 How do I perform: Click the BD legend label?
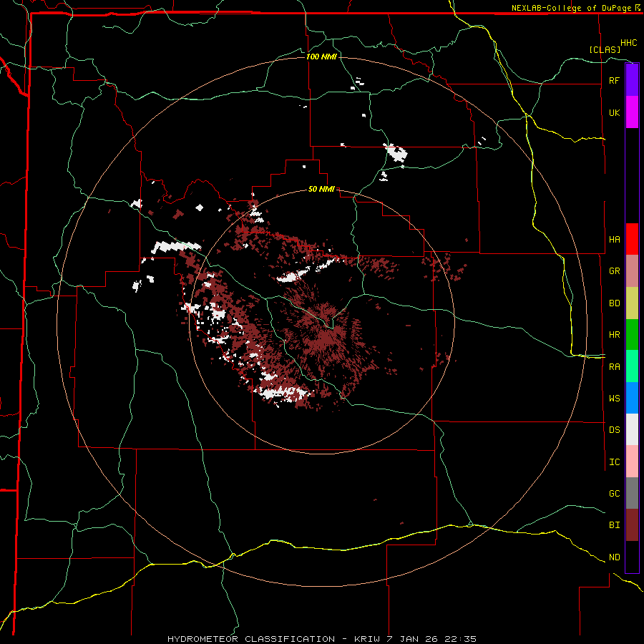pos(614,303)
